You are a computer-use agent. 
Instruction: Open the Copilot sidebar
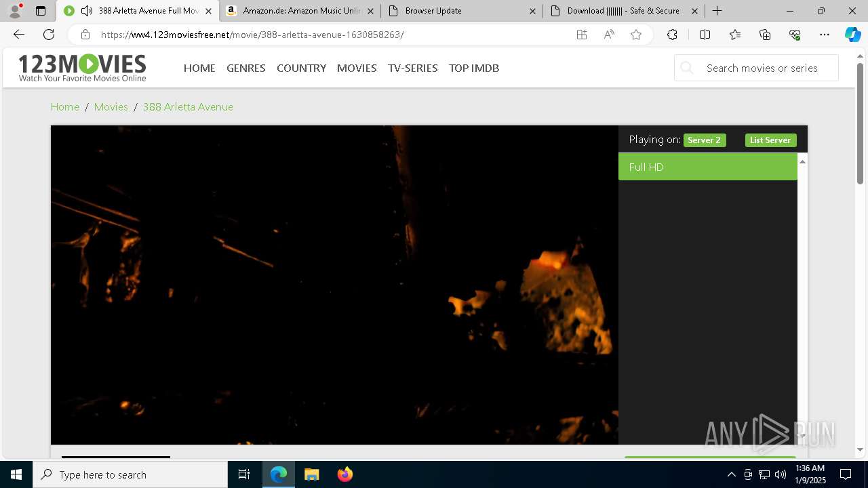point(852,35)
